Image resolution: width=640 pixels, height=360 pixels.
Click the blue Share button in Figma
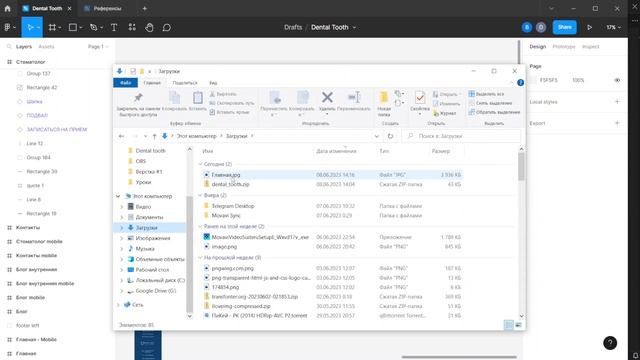564,27
